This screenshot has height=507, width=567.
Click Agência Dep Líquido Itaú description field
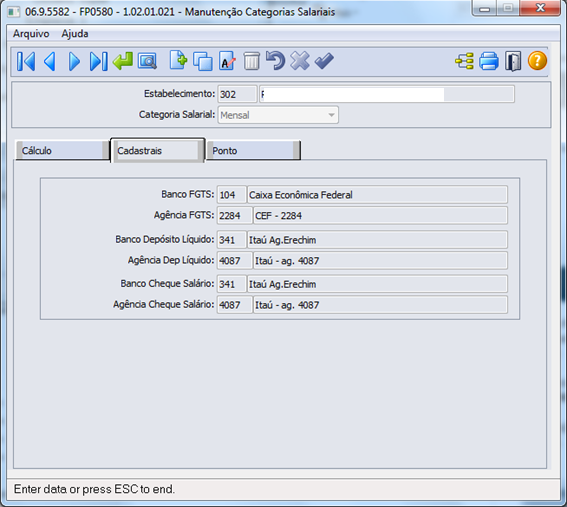[380, 261]
